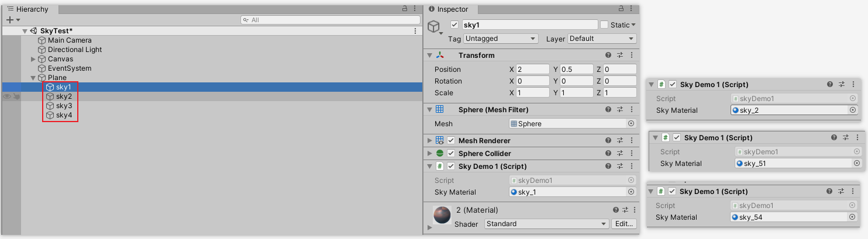The height and width of the screenshot is (239, 868).
Task: Toggle the sky1 active checkbox
Action: pyautogui.click(x=454, y=25)
